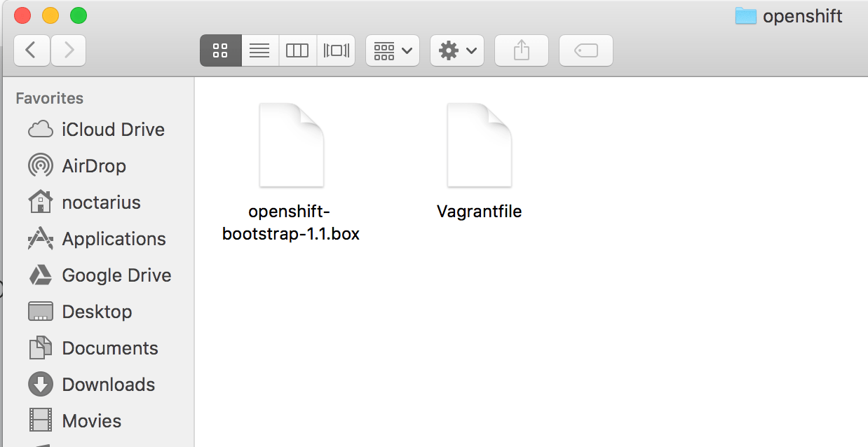Click the openshift folder icon in title bar
Viewport: 868px width, 447px height.
[746, 15]
